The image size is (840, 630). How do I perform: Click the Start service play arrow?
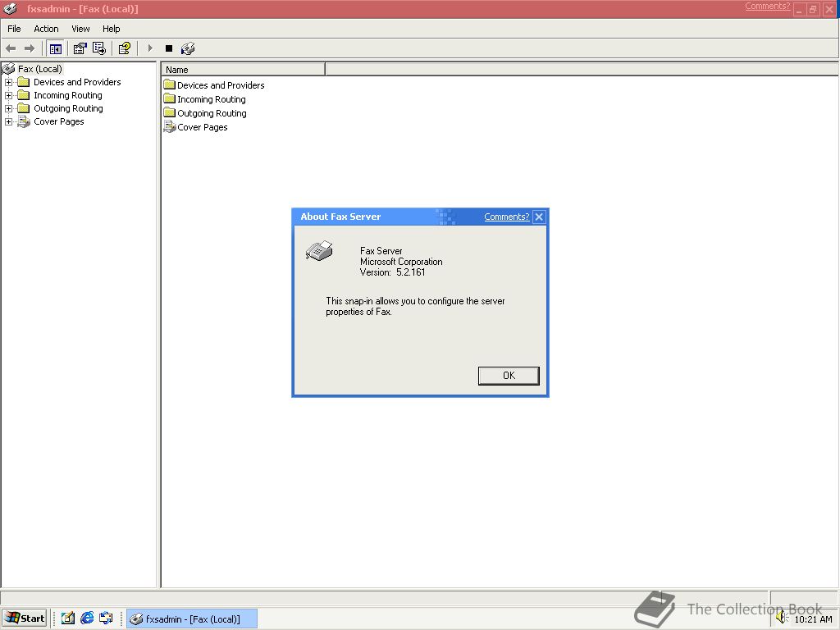(150, 48)
